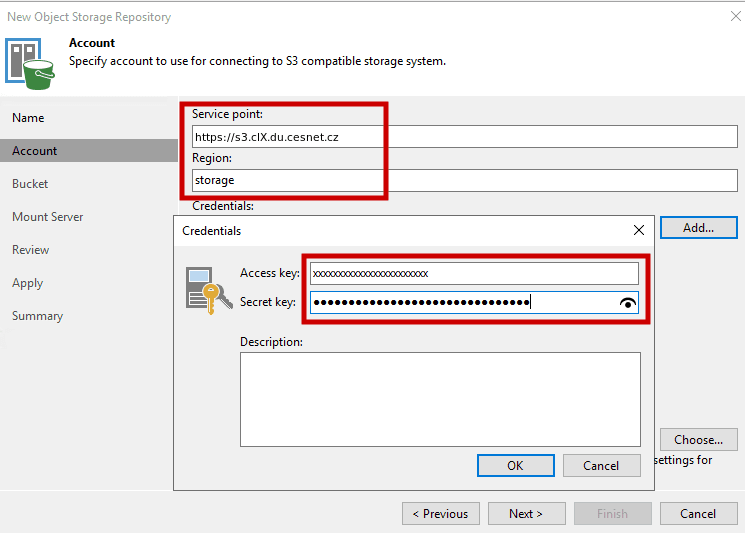Click the credentials key icon
The width and height of the screenshot is (745, 533).
click(209, 290)
